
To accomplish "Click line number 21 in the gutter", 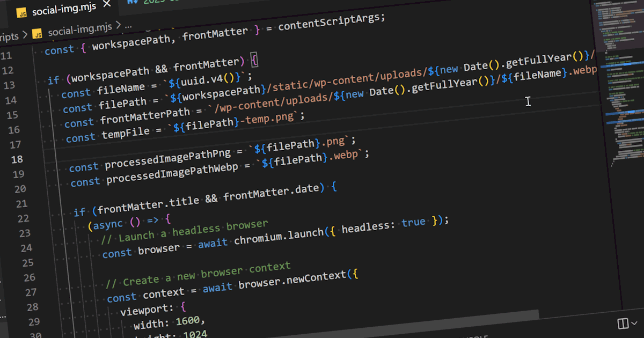I will tap(21, 203).
